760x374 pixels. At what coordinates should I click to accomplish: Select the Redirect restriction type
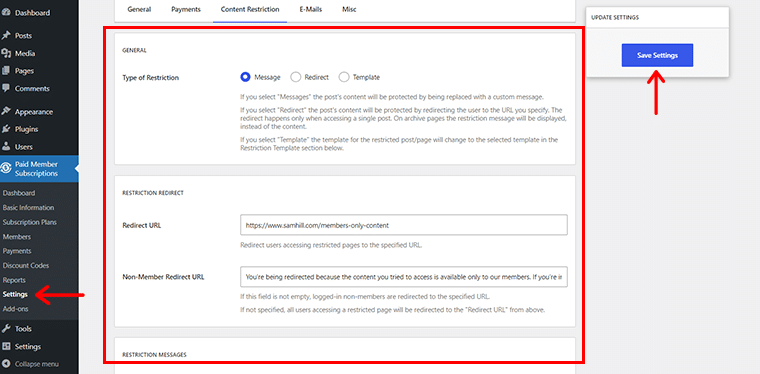(295, 77)
